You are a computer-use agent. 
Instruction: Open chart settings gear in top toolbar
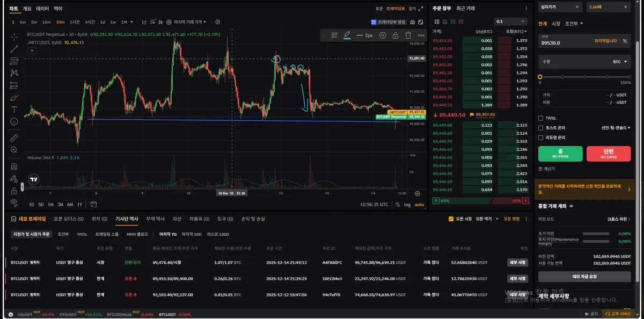pyautogui.click(x=169, y=22)
